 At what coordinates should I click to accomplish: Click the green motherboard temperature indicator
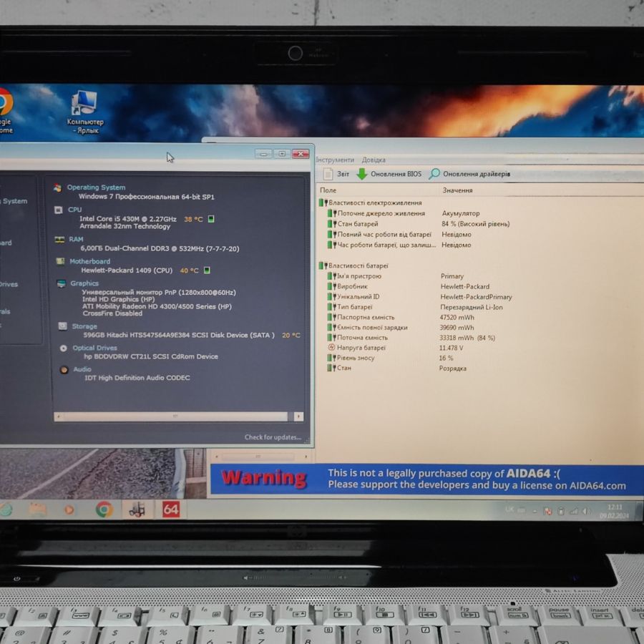point(207,270)
